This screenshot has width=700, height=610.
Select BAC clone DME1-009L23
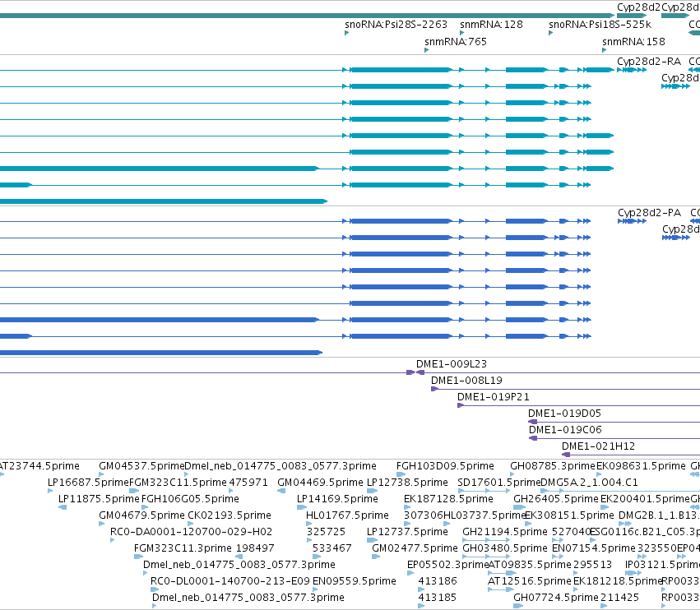click(452, 364)
